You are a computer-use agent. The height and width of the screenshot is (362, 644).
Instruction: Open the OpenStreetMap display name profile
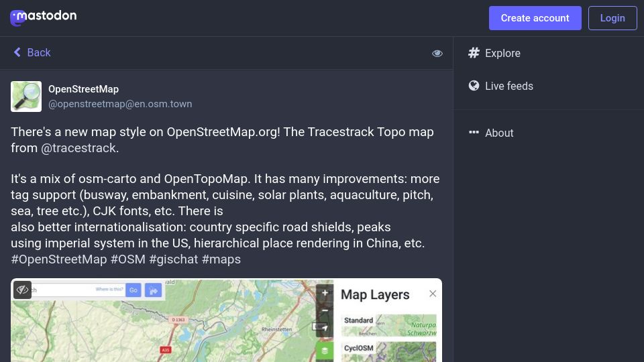83,89
